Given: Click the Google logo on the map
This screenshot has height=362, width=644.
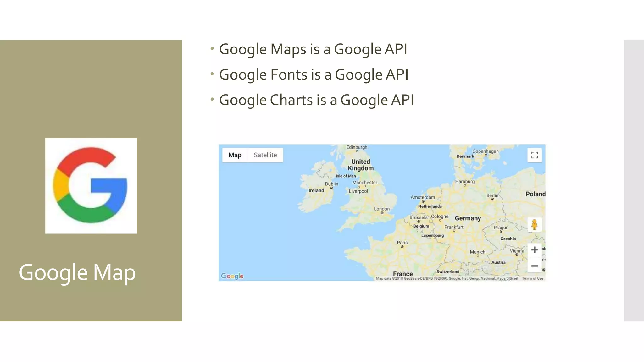Looking at the screenshot, I should (232, 276).
